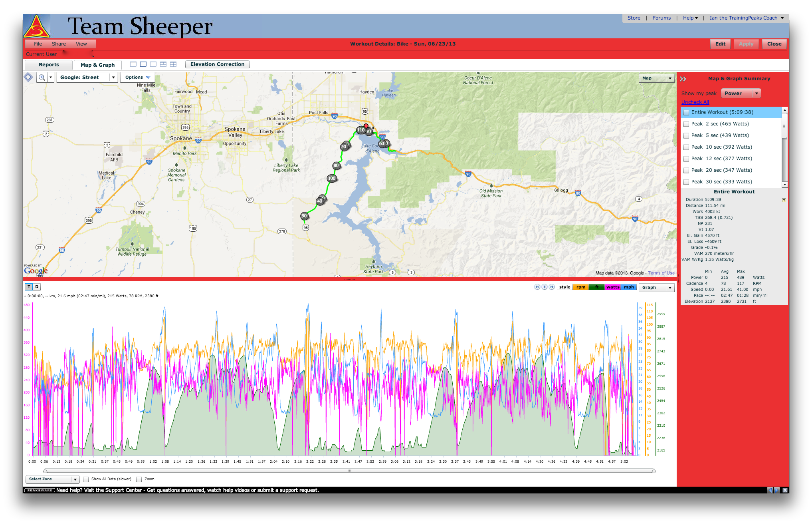
Task: Click the graph fast-forward playback button
Action: 552,287
